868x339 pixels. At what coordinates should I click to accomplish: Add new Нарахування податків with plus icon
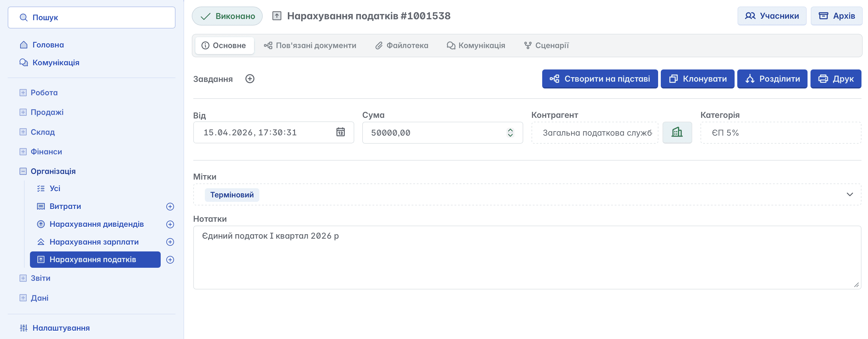pyautogui.click(x=170, y=260)
